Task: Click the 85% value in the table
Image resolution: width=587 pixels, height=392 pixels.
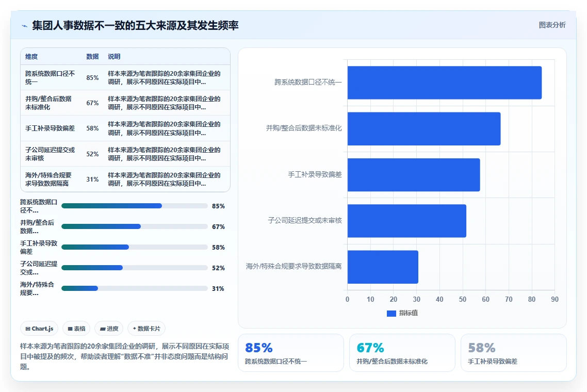Action: (92, 77)
